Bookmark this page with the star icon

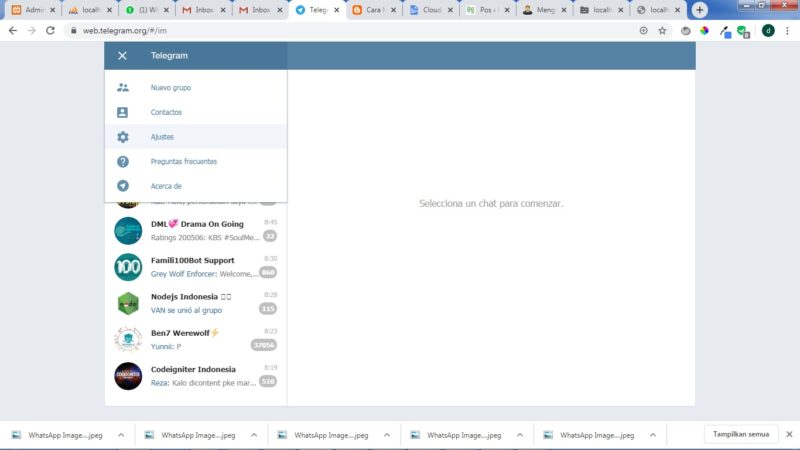[662, 31]
